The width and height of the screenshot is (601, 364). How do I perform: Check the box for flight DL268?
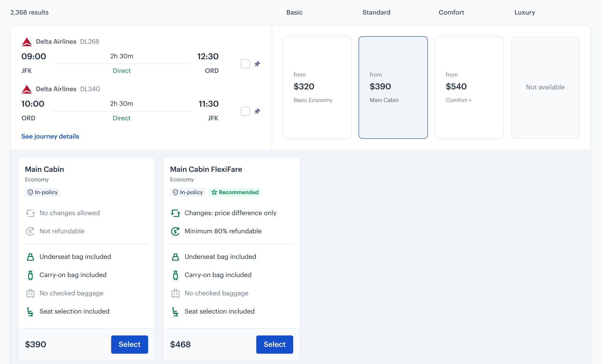pyautogui.click(x=245, y=64)
